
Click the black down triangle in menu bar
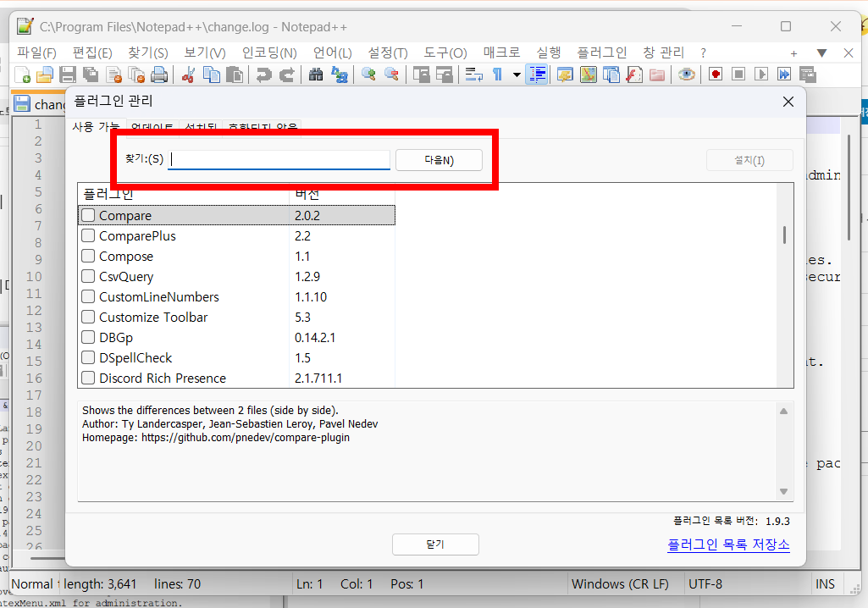point(821,53)
